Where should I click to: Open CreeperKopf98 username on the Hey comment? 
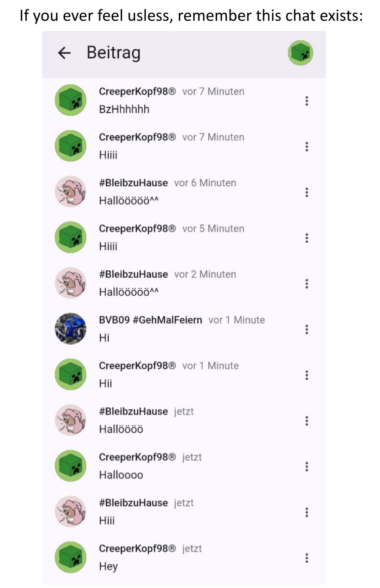pyautogui.click(x=137, y=549)
